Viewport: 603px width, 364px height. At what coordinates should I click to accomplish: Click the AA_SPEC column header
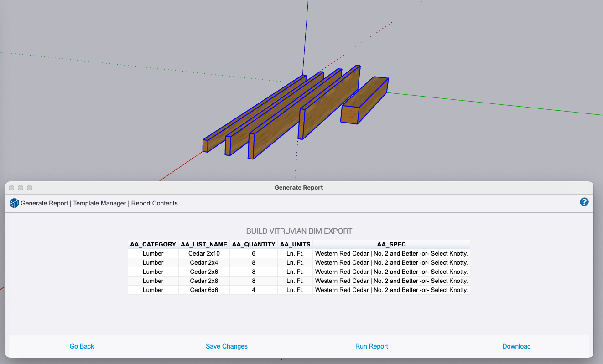pyautogui.click(x=391, y=244)
